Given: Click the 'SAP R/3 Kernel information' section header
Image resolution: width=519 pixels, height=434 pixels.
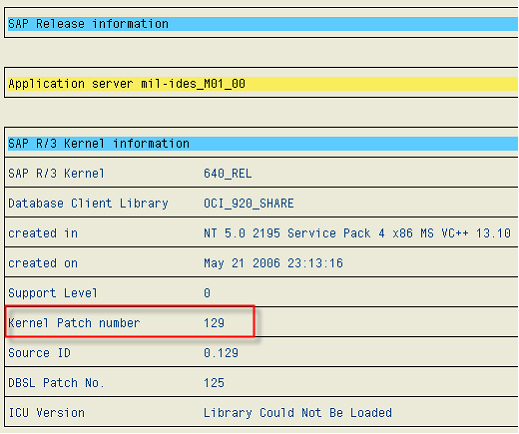Looking at the screenshot, I should (99, 144).
